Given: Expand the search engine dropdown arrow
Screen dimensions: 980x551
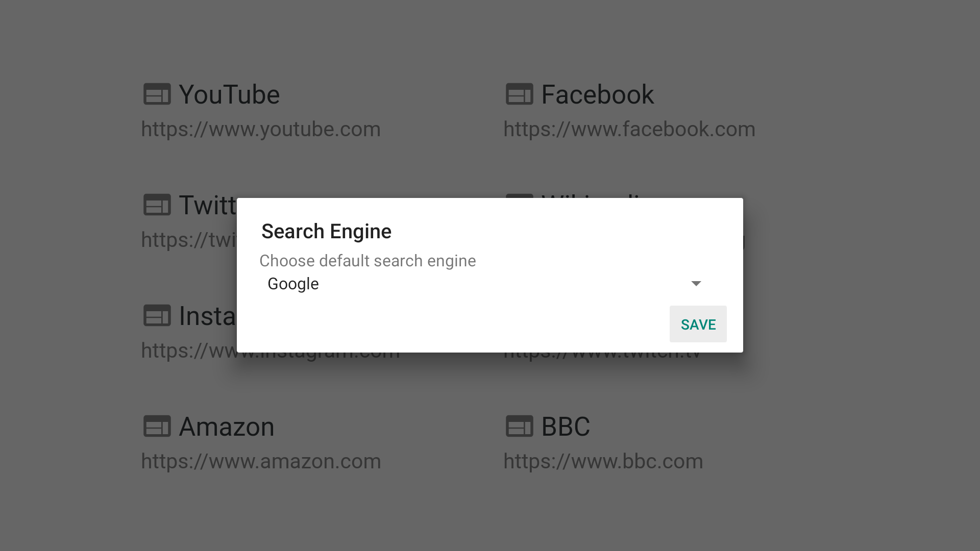Looking at the screenshot, I should tap(696, 284).
